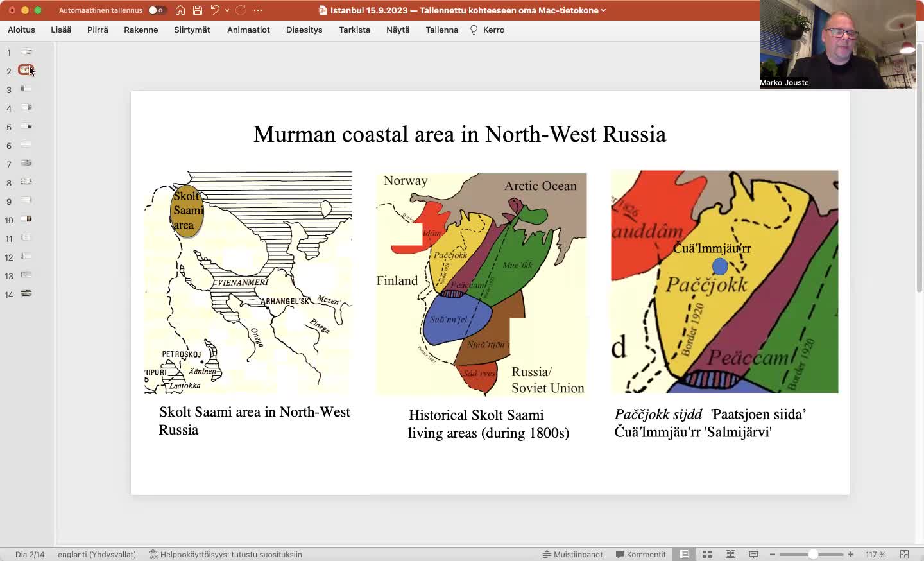Open the Tallenna ribbon tab

pos(442,30)
